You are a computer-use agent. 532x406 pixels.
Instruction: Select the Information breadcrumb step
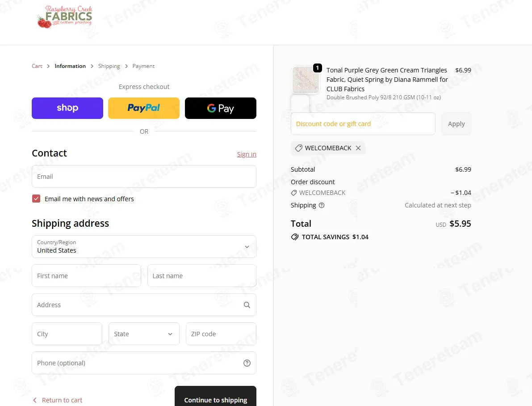[70, 66]
